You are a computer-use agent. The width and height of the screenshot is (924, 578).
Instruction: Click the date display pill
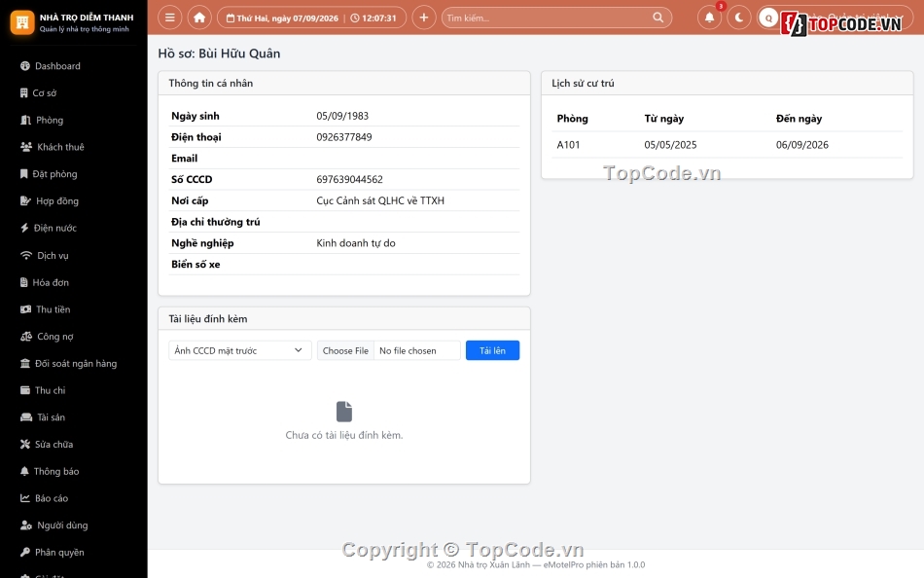[312, 18]
